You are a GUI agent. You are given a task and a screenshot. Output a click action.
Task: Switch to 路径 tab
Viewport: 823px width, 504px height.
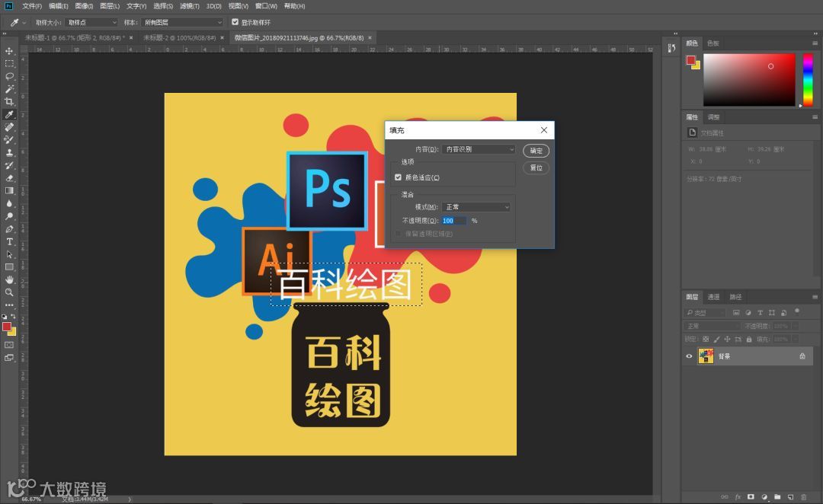735,297
